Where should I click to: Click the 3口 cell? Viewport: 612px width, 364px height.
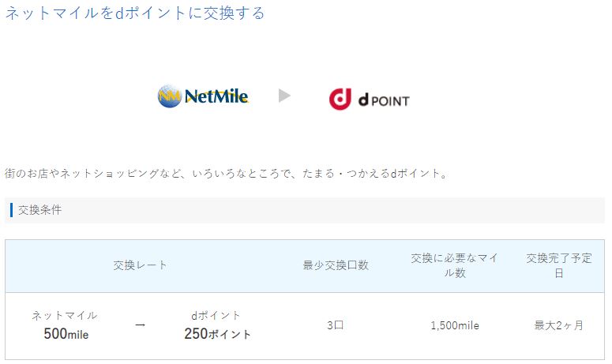[x=336, y=325]
